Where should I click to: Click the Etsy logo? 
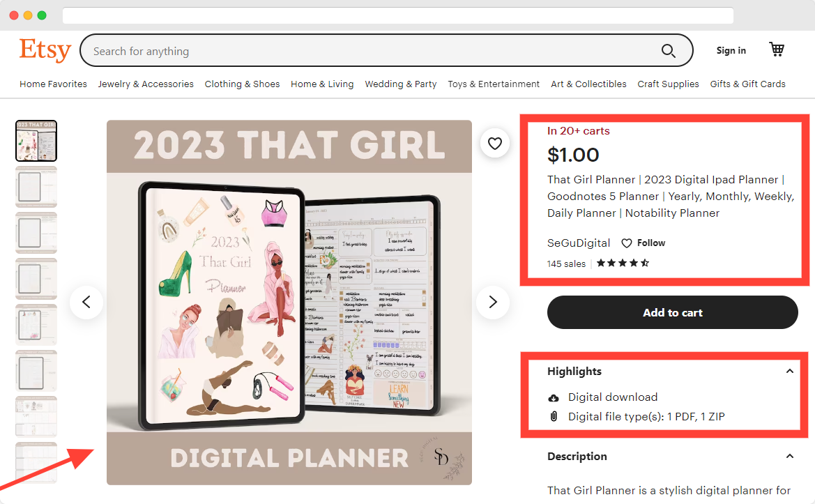45,50
